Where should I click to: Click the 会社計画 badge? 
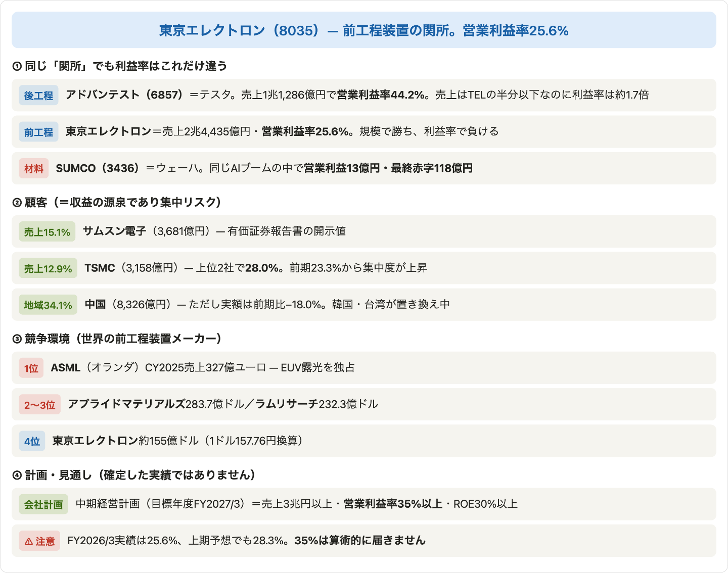coord(43,504)
